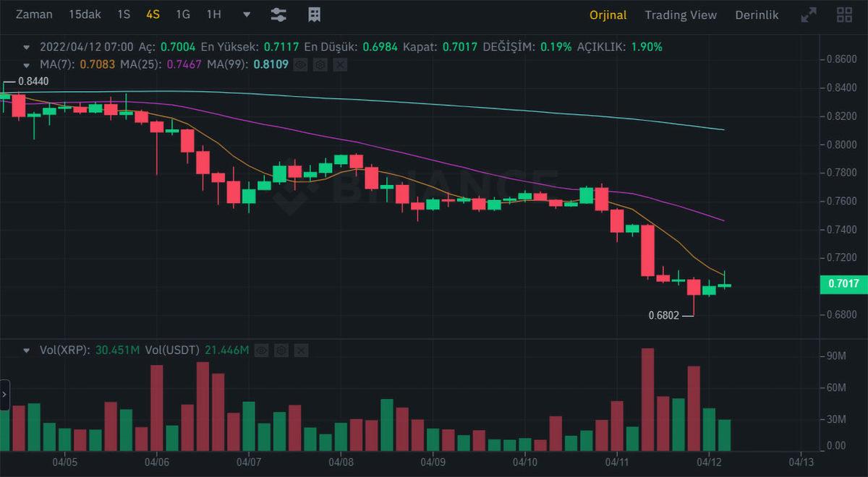Remove the Volume indicator with X
868x477 pixels.
tap(301, 351)
